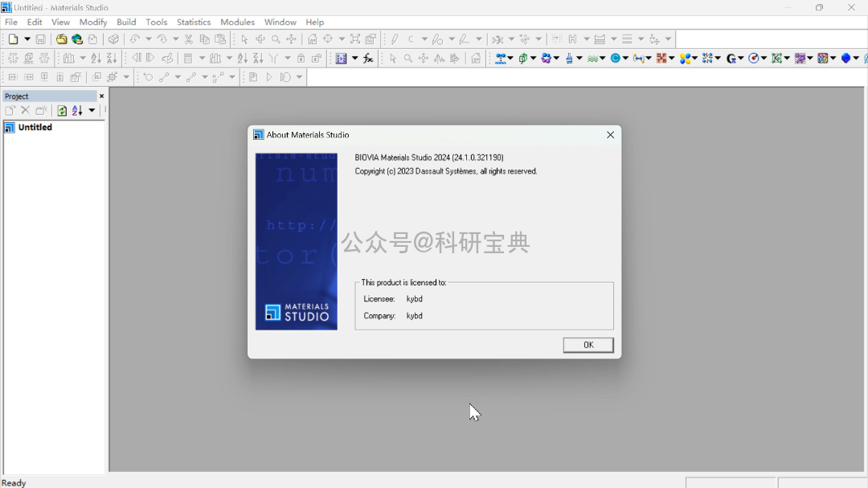The image size is (868, 488).
Task: Click the Open Project folder icon
Action: click(x=61, y=39)
